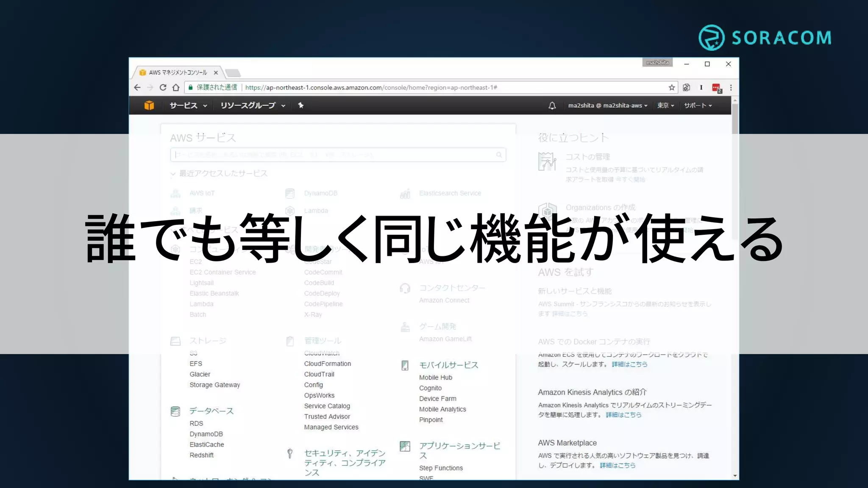This screenshot has width=868, height=488.
Task: Open Trusted Advisor link
Action: (327, 417)
